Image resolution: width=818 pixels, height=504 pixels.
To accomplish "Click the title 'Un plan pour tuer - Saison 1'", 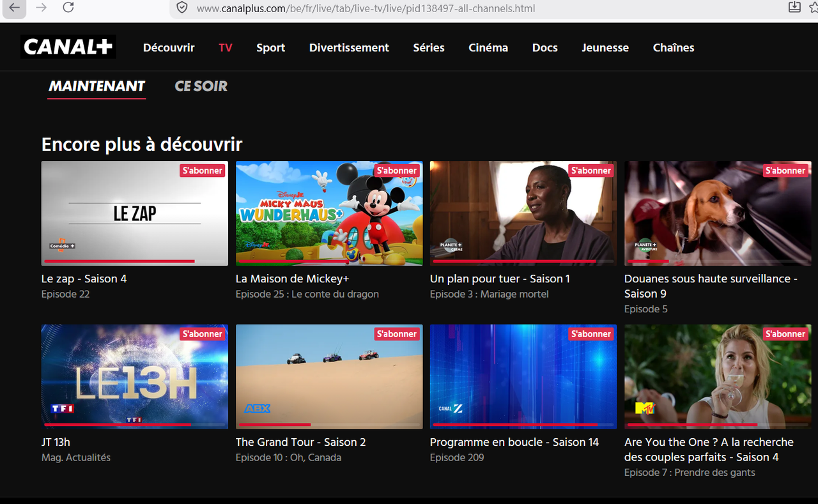I will [x=500, y=279].
